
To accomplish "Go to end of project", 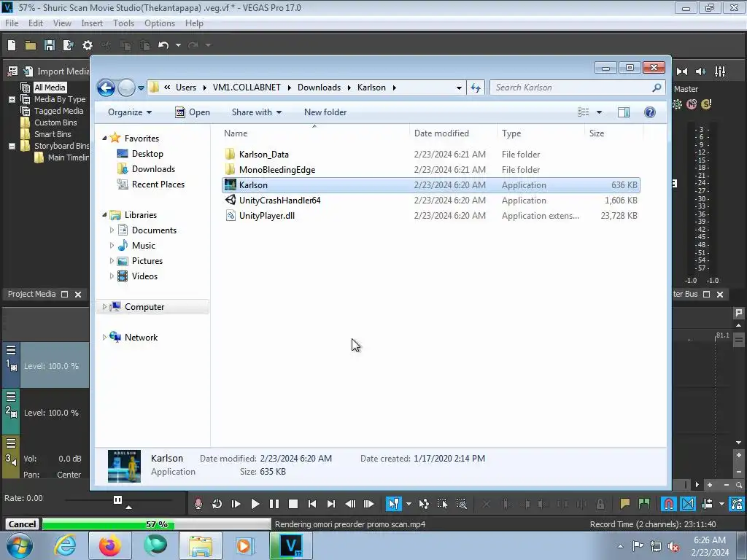I will (331, 504).
